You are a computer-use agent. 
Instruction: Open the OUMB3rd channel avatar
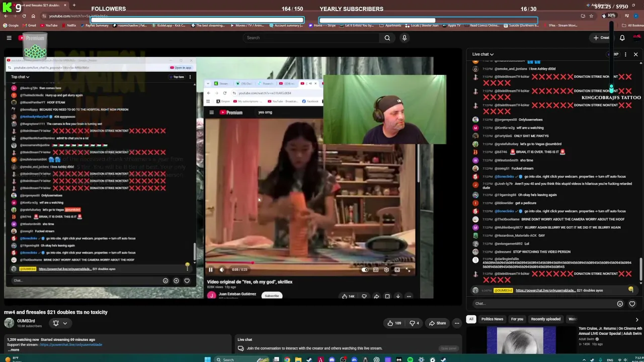point(9,323)
